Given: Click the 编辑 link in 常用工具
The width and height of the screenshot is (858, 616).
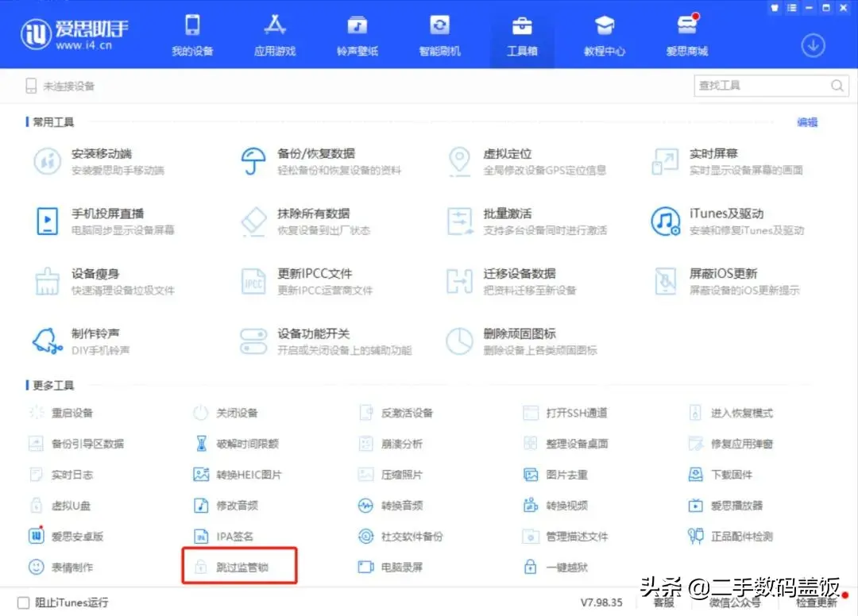Looking at the screenshot, I should click(807, 122).
